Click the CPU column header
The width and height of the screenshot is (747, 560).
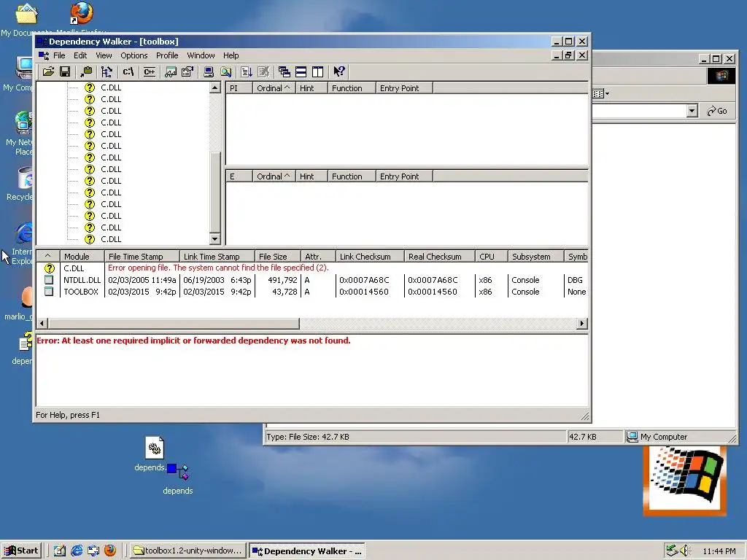[491, 257]
